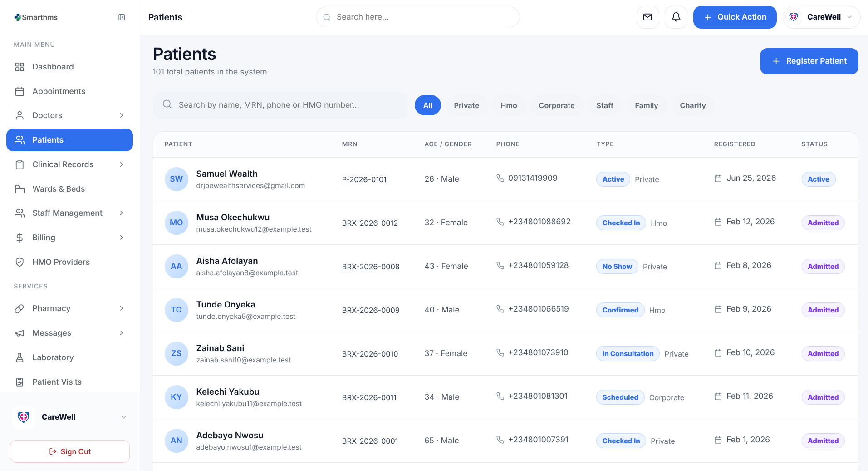868x471 pixels.
Task: Click the In Consultation badge
Action: pyautogui.click(x=628, y=354)
